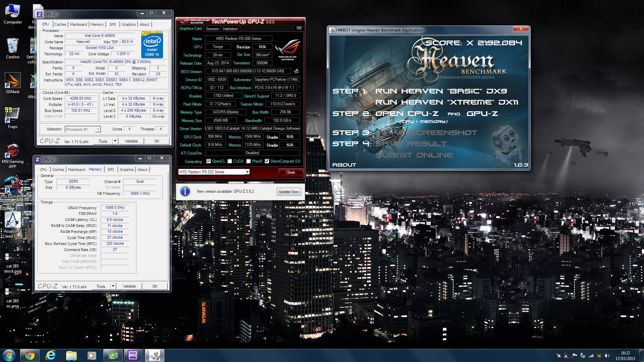The image size is (644, 362).
Task: Click RUN HEAVEN "XTREME" DX11
Action: pyautogui.click(x=447, y=102)
